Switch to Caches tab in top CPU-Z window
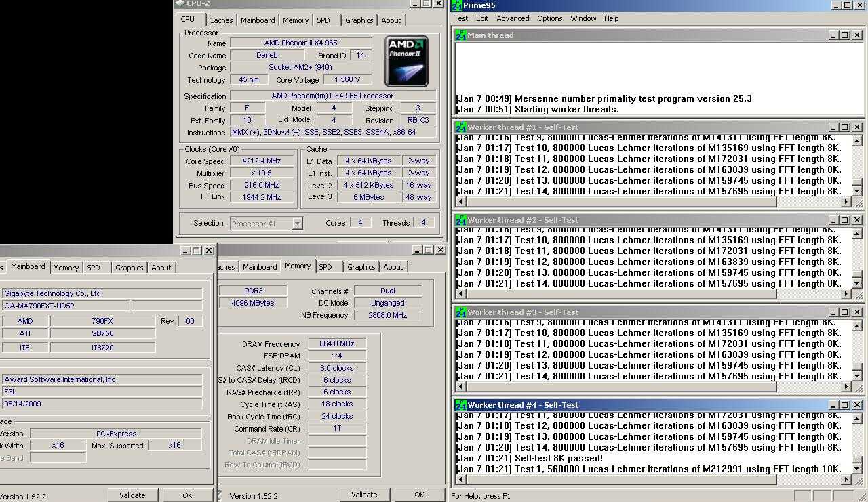Screen dimensions: 868x502 pos(220,20)
